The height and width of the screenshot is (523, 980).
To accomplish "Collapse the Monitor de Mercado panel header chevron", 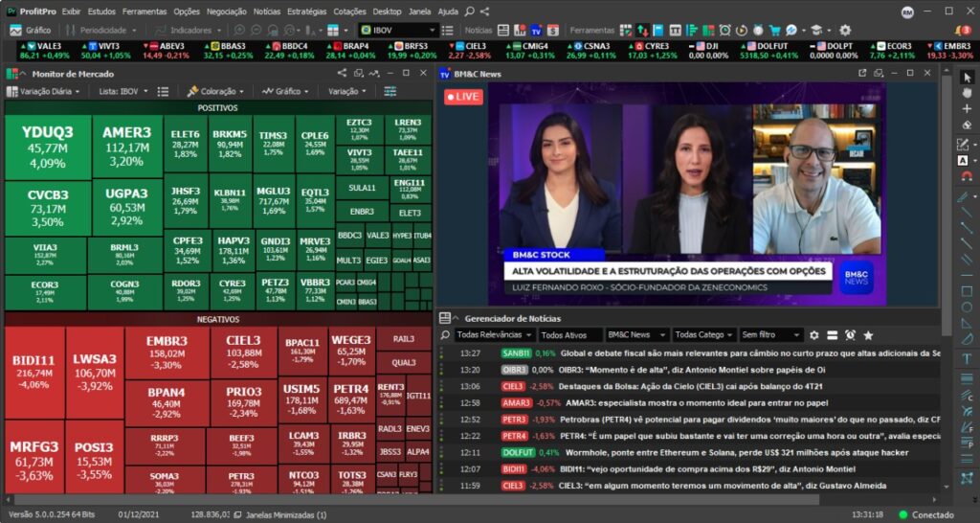I will click(23, 73).
